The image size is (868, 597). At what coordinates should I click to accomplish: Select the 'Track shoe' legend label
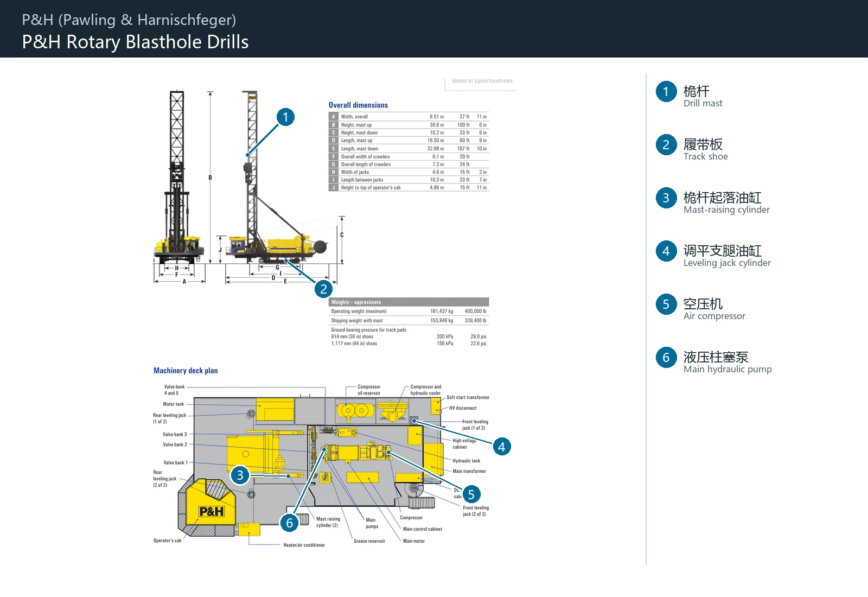click(706, 156)
